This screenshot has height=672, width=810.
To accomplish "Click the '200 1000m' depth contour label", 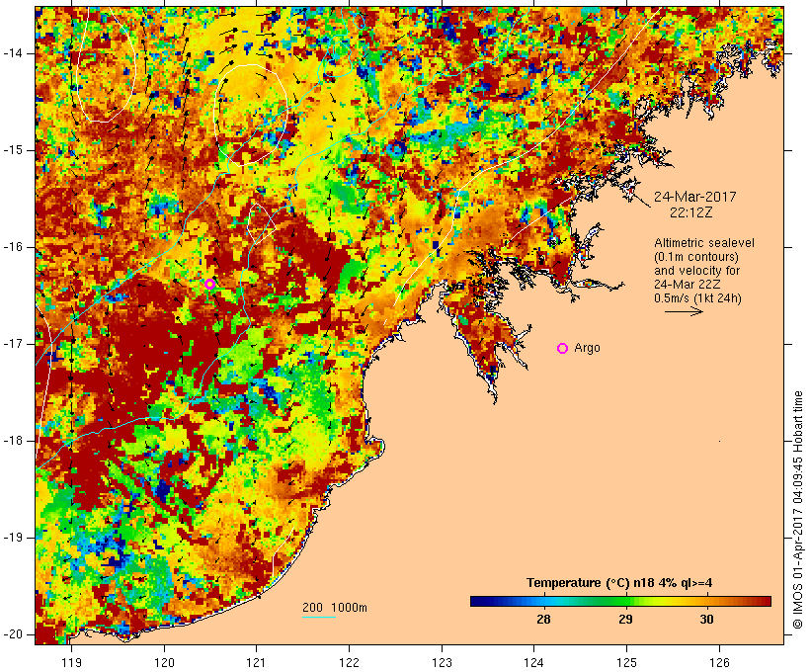I will click(335, 608).
